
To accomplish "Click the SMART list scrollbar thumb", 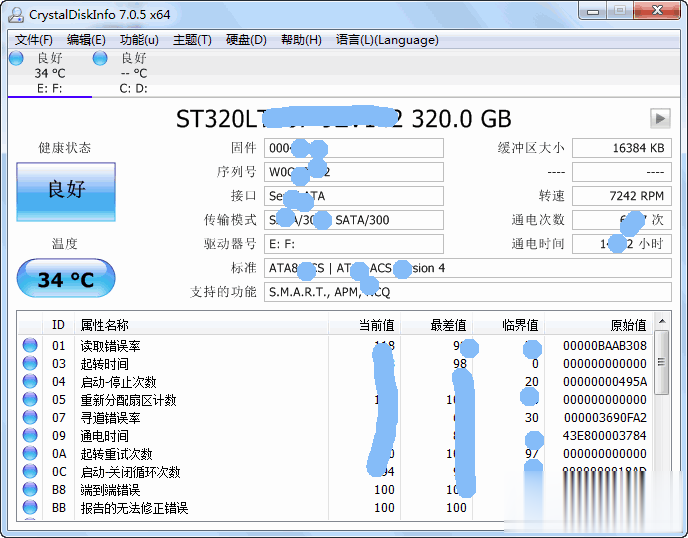I will (x=662, y=362).
